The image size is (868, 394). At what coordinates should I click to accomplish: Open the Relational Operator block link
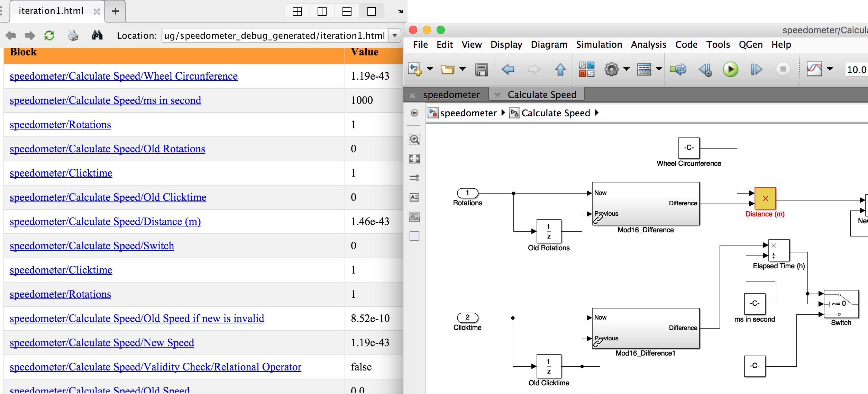155,367
